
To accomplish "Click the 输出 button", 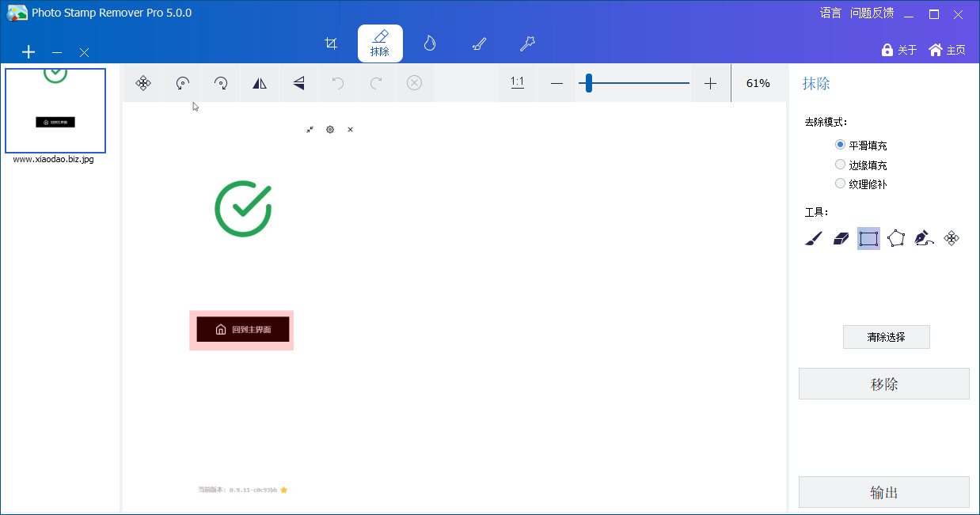I will [883, 492].
